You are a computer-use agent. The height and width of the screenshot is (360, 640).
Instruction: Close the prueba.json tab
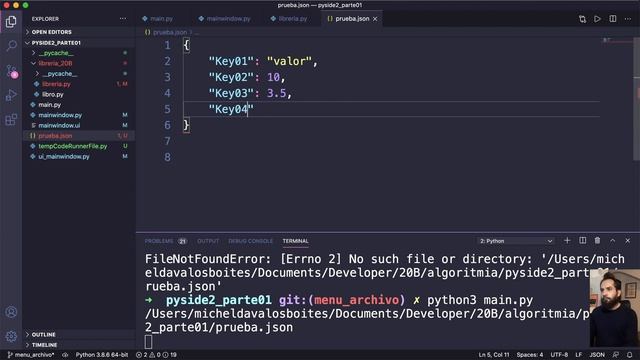[x=375, y=19]
